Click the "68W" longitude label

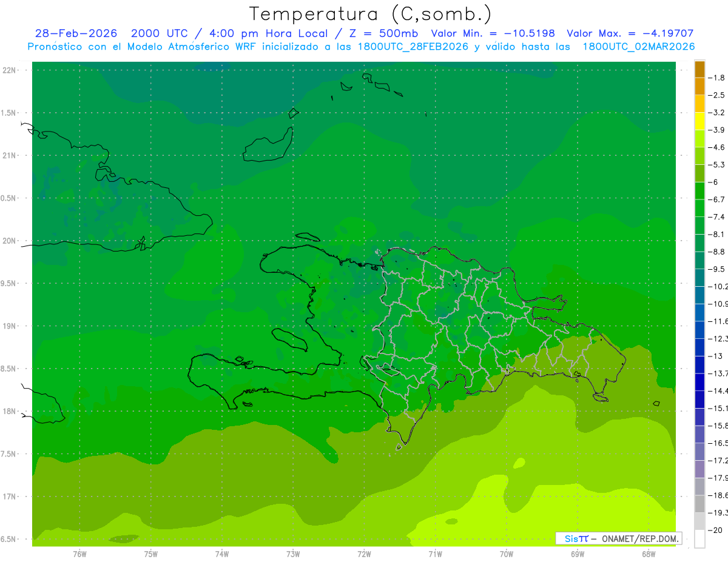(649, 554)
